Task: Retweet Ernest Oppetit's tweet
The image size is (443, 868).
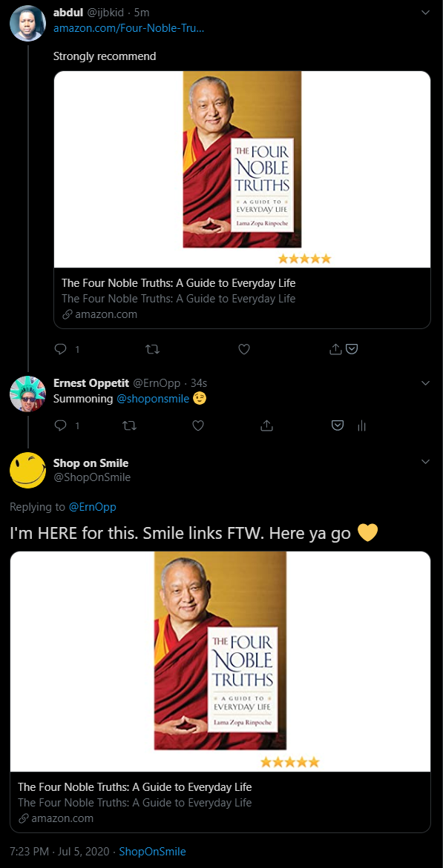Action: tap(129, 425)
